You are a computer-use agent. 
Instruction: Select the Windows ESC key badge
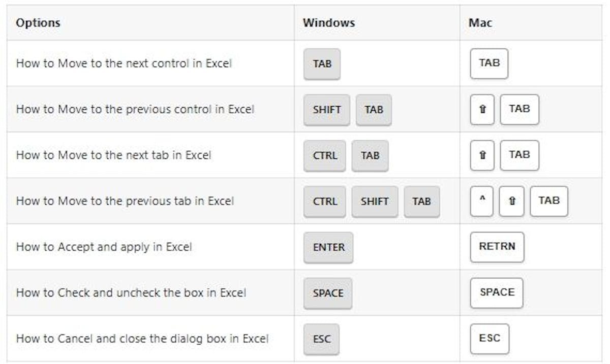[x=321, y=339]
